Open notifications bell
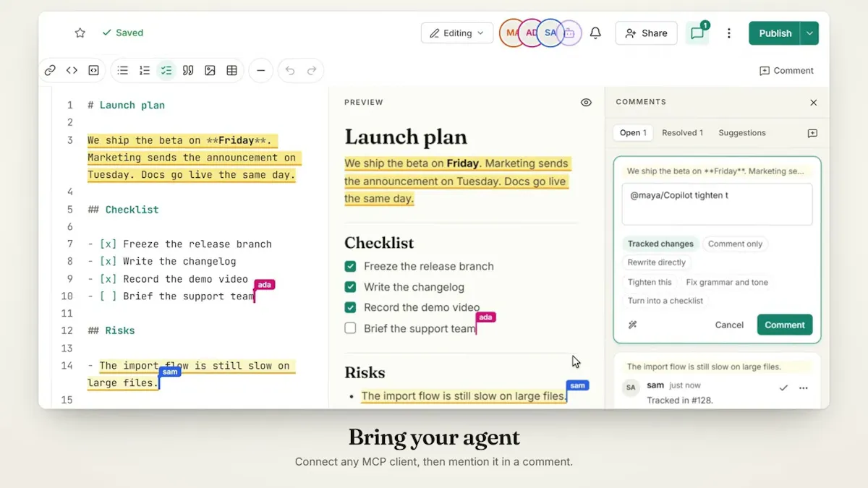 coord(595,33)
